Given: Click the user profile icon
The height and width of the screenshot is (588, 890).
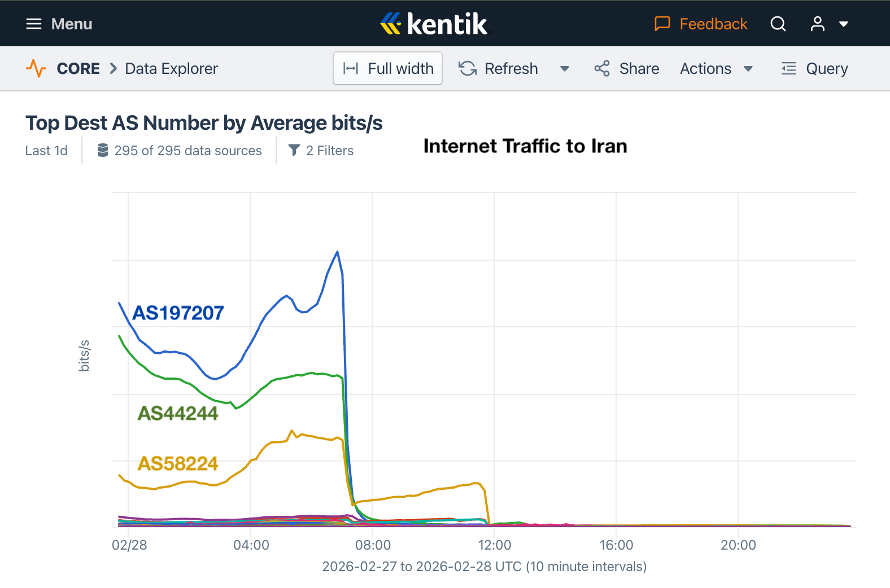Looking at the screenshot, I should (x=817, y=24).
